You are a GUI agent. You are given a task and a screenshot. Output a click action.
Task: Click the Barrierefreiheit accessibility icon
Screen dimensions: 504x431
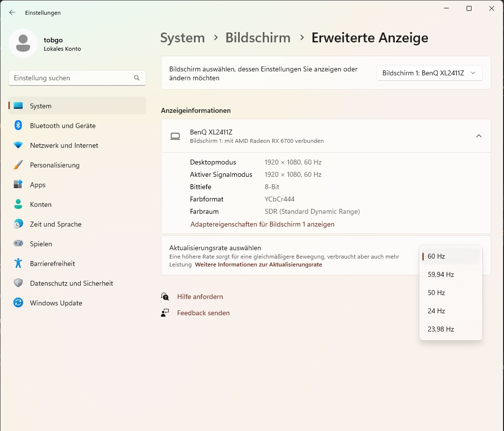tap(18, 264)
